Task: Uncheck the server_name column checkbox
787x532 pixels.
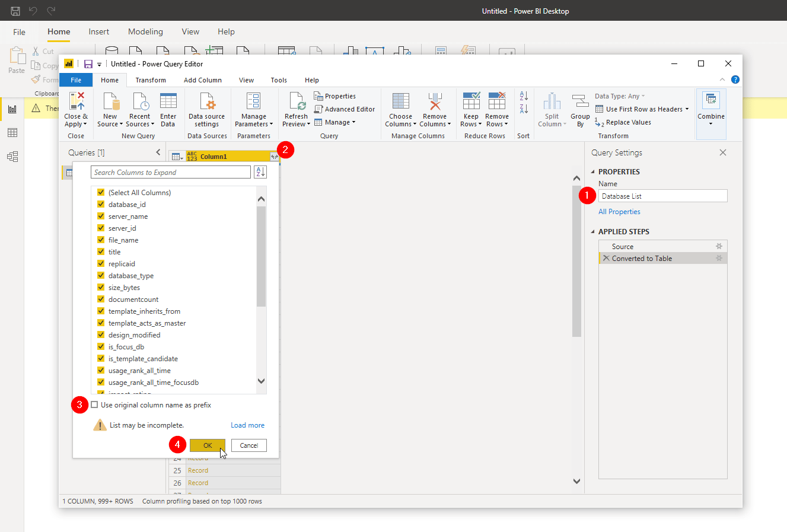Action: point(101,216)
